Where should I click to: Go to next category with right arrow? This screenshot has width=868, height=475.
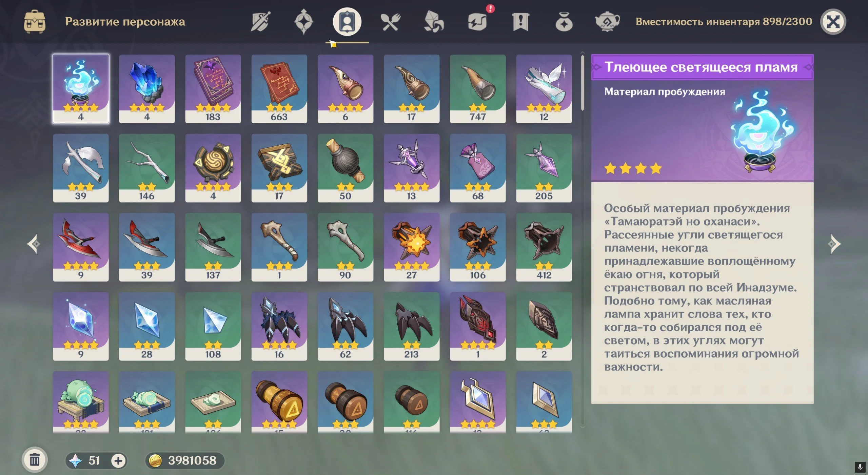(x=834, y=244)
